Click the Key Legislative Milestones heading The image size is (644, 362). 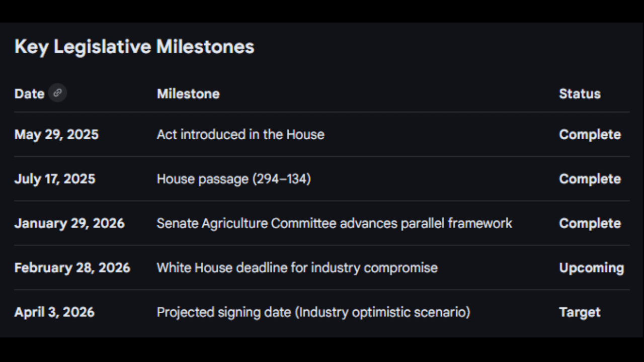pyautogui.click(x=134, y=47)
